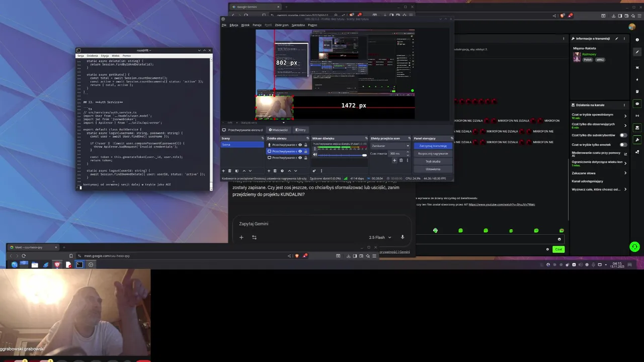
Task: Click the plus attach icon in Gemini prompt
Action: [241, 237]
